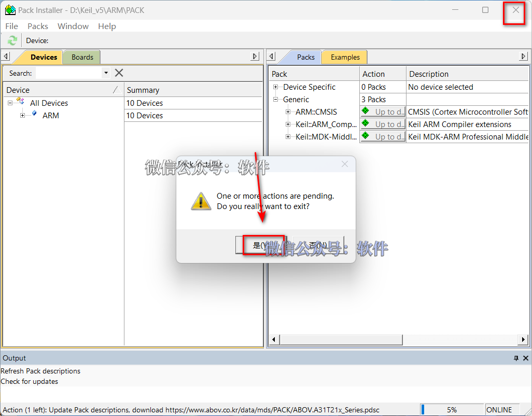Click the Up to date button for Keil::MDK-Middleware

pyautogui.click(x=383, y=137)
